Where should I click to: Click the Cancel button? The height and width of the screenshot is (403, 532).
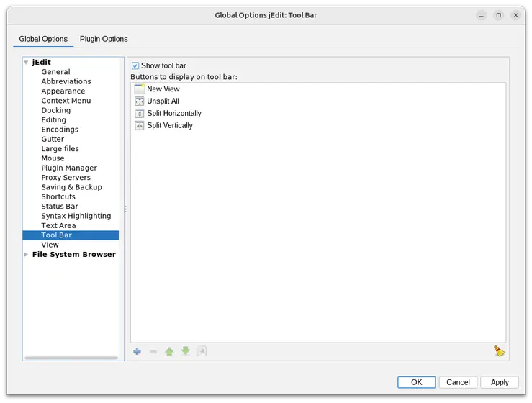(x=458, y=382)
